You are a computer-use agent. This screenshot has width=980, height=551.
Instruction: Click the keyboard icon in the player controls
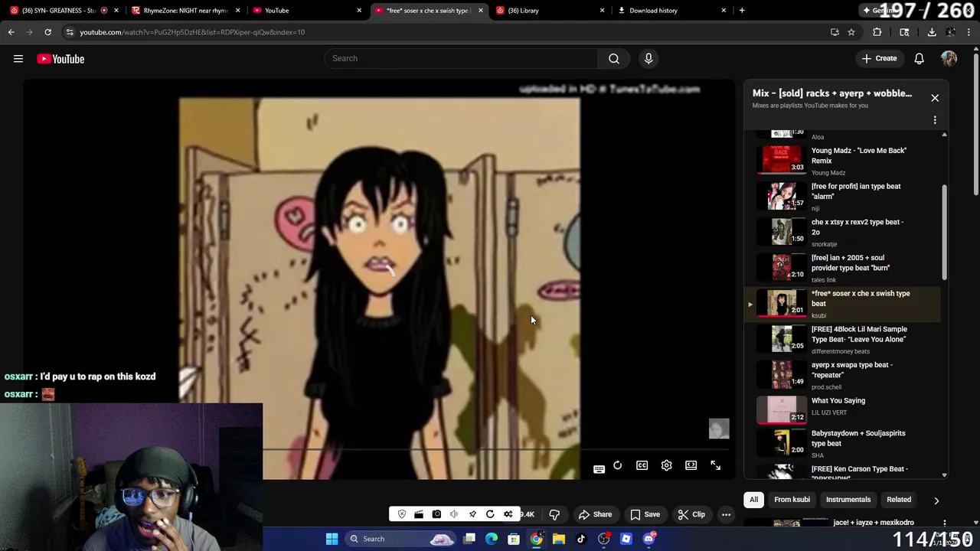click(x=599, y=469)
